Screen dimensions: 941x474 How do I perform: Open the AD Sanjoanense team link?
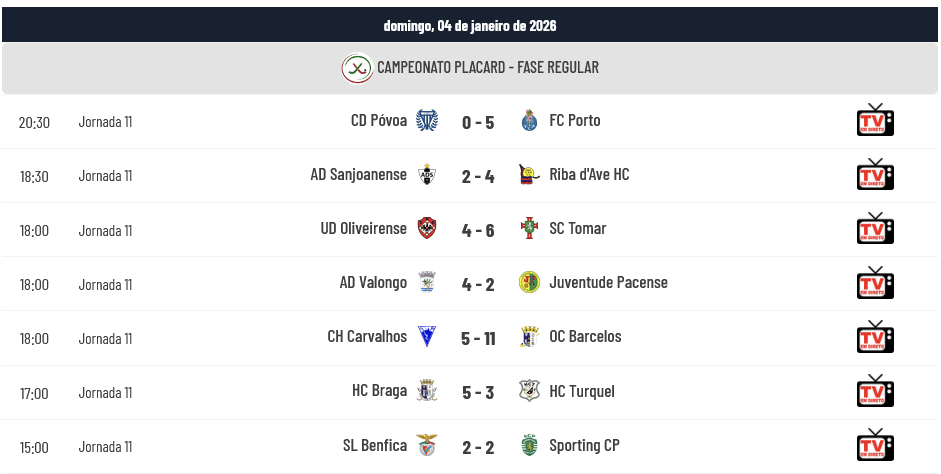tap(358, 175)
